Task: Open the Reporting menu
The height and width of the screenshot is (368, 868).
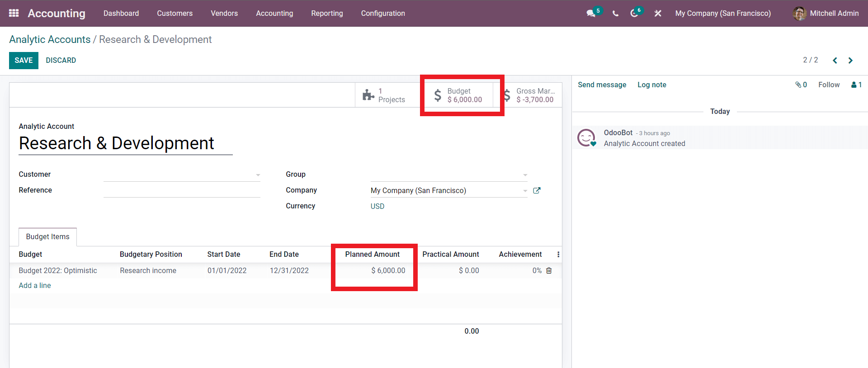Action: pyautogui.click(x=327, y=14)
